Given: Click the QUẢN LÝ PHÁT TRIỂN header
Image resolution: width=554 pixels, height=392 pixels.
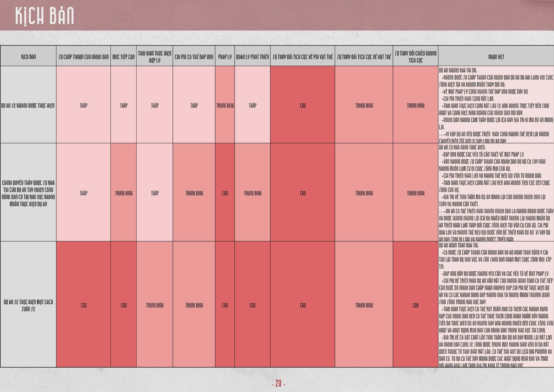Looking at the screenshot, I should point(252,57).
